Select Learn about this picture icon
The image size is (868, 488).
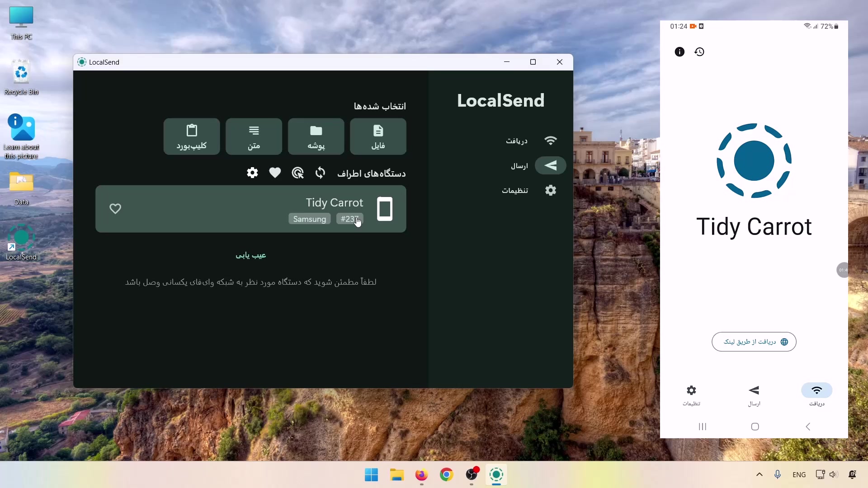21,136
